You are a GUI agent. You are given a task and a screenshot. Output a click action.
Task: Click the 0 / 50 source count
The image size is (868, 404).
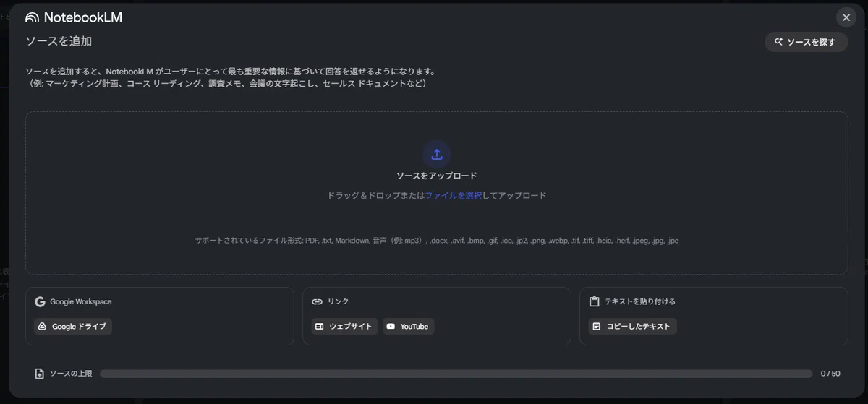tap(830, 374)
